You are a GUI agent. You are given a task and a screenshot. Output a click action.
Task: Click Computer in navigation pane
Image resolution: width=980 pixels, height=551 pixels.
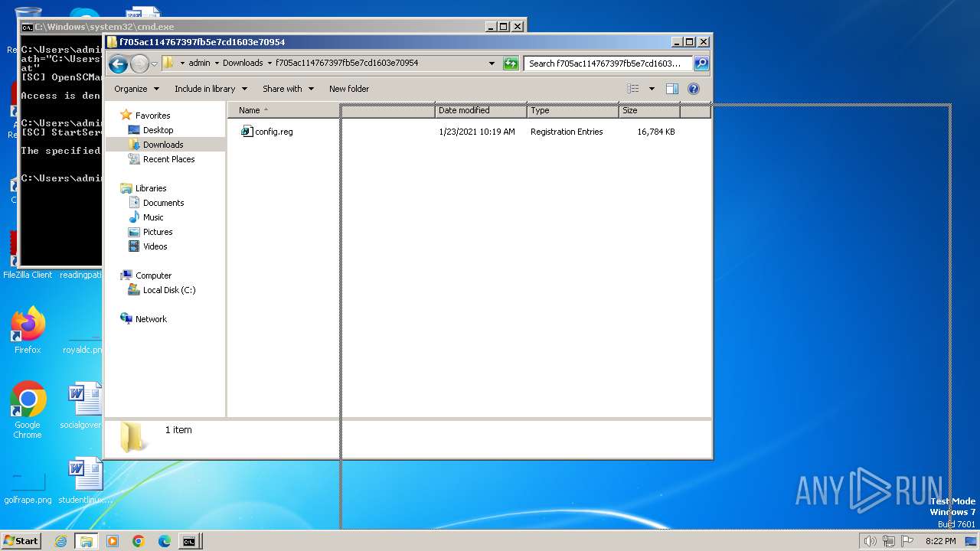pyautogui.click(x=153, y=275)
